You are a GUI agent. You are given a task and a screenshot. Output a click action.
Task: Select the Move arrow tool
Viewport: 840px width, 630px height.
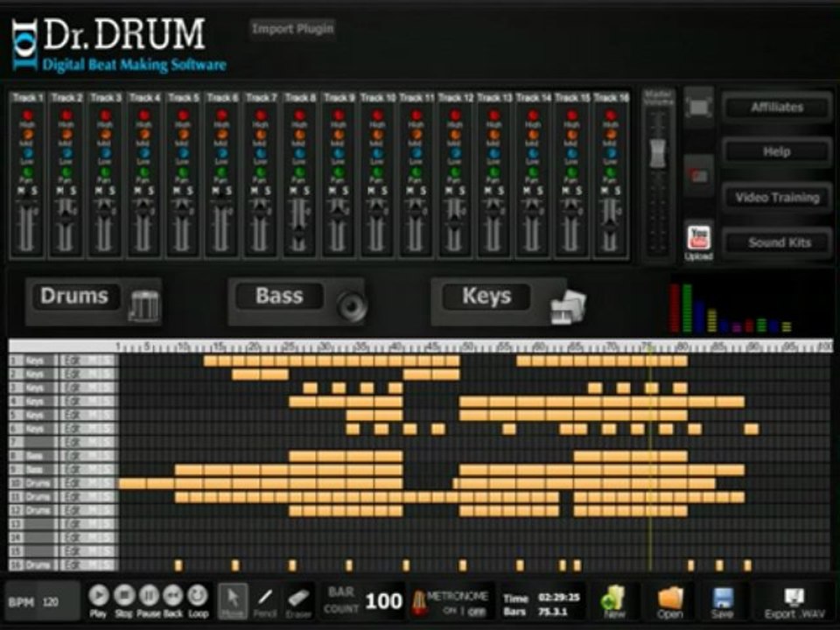point(233,600)
